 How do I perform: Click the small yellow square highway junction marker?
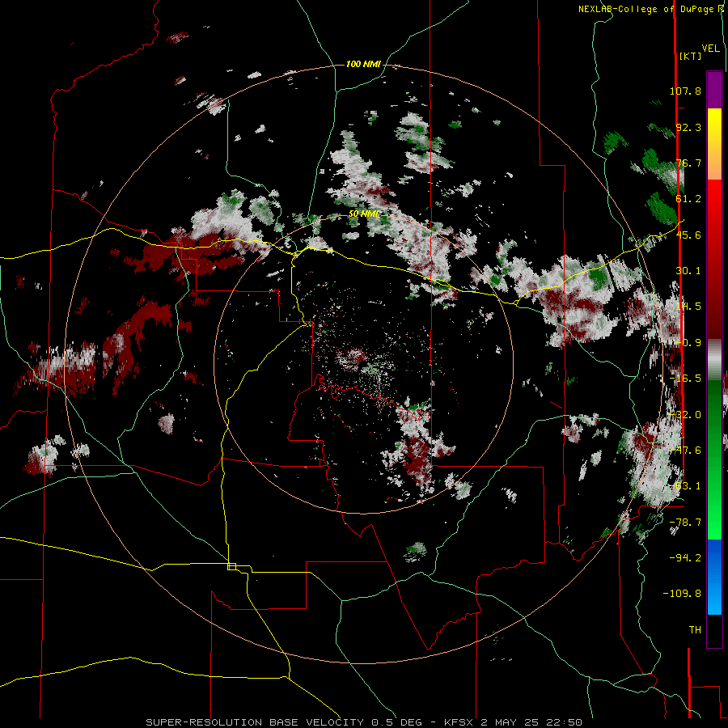coord(231,566)
